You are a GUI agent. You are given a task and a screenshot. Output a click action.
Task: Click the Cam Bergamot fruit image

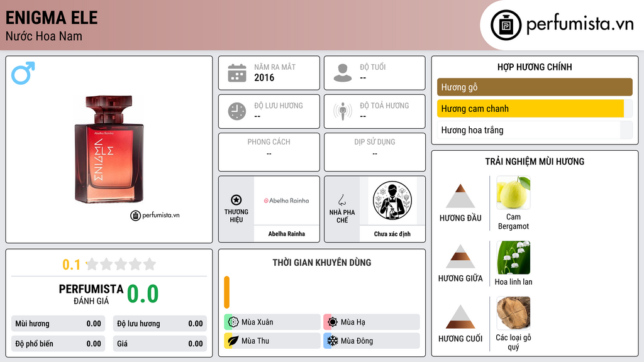pyautogui.click(x=513, y=192)
